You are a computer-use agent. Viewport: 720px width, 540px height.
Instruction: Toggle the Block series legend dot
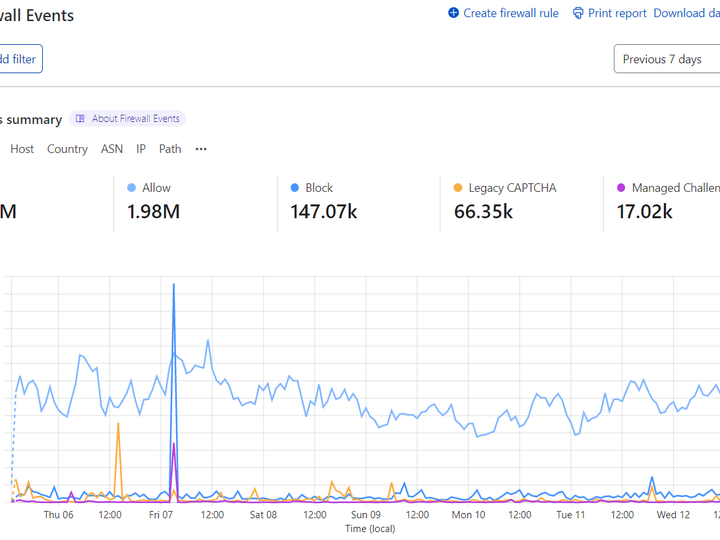(x=295, y=188)
